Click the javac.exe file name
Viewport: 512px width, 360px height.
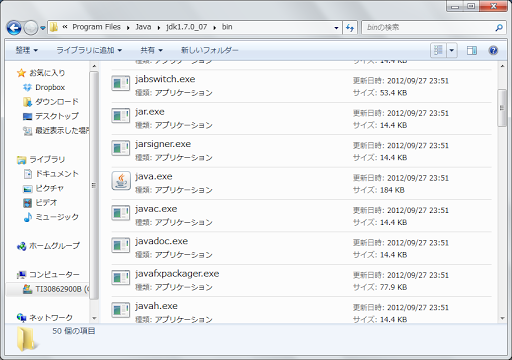click(156, 209)
